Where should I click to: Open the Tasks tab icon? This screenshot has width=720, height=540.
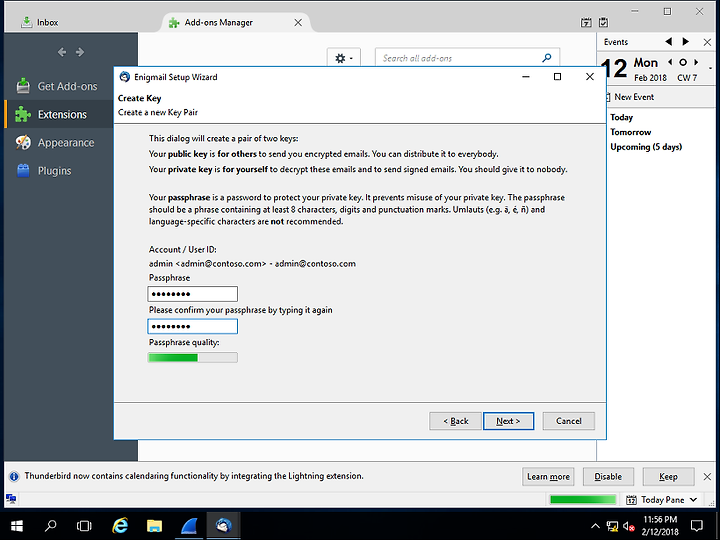(x=603, y=22)
